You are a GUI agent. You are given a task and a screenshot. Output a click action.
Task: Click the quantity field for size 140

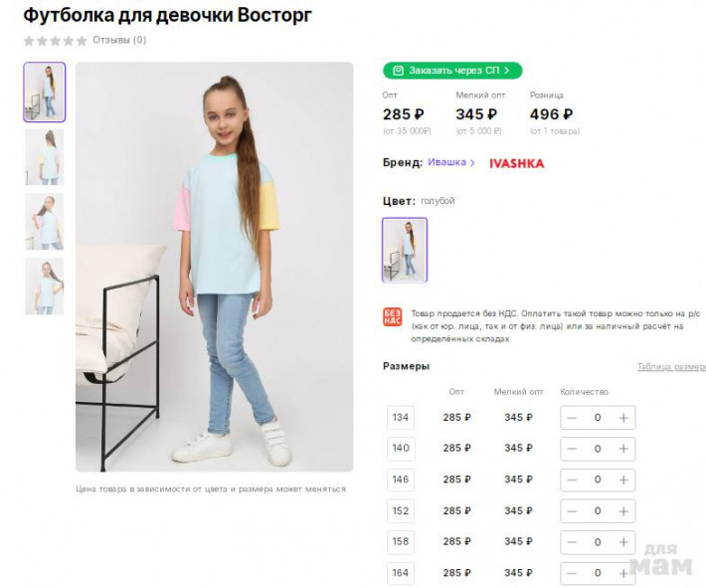598,449
